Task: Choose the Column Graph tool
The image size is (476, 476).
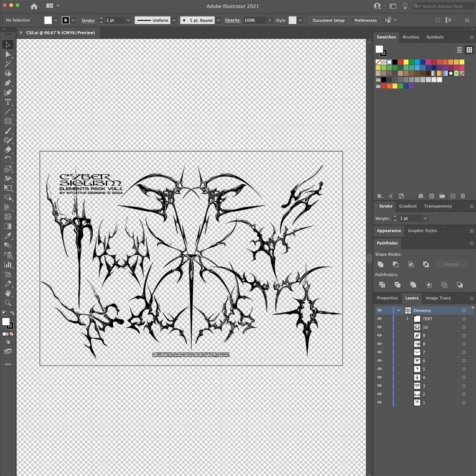Action: click(8, 264)
